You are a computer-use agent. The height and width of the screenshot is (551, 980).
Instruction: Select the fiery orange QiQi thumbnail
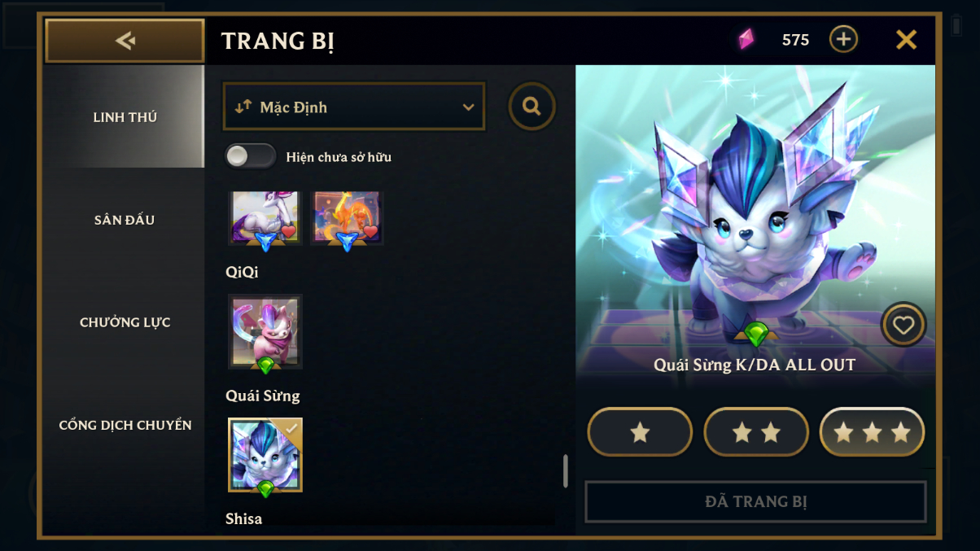347,218
